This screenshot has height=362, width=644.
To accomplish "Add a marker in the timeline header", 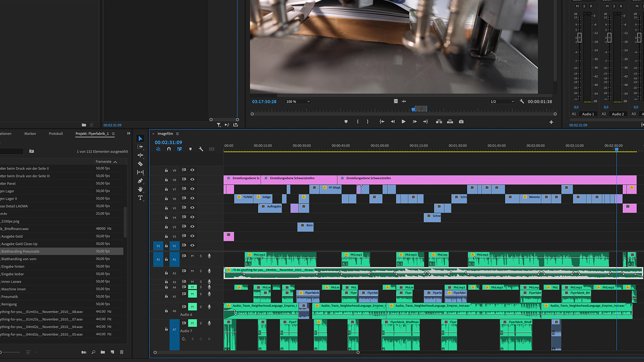I will [190, 149].
